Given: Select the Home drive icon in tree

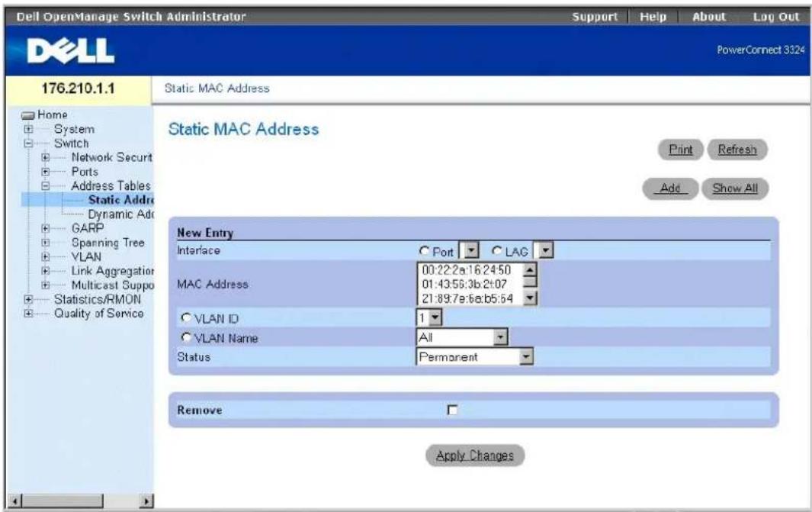Looking at the screenshot, I should click(x=28, y=115).
